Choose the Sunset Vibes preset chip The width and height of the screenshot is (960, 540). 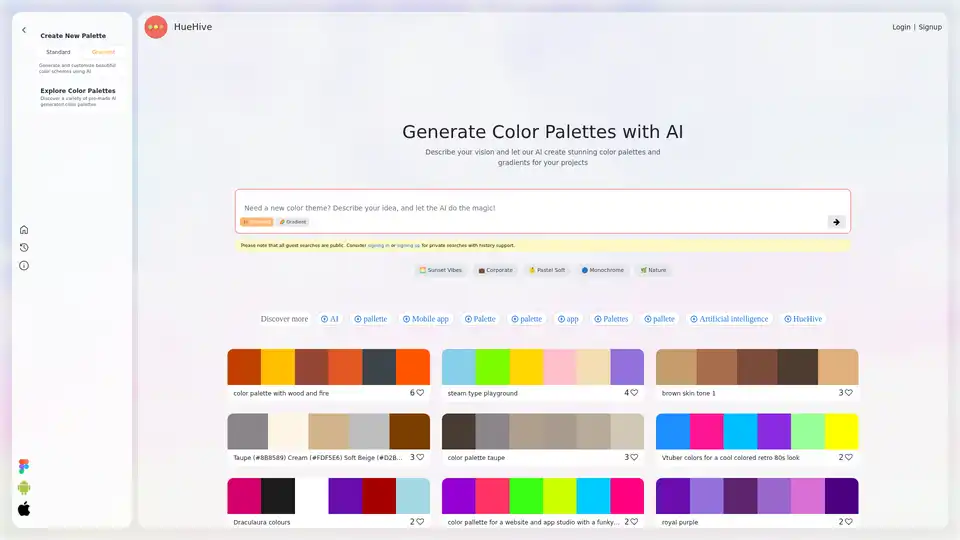click(441, 270)
